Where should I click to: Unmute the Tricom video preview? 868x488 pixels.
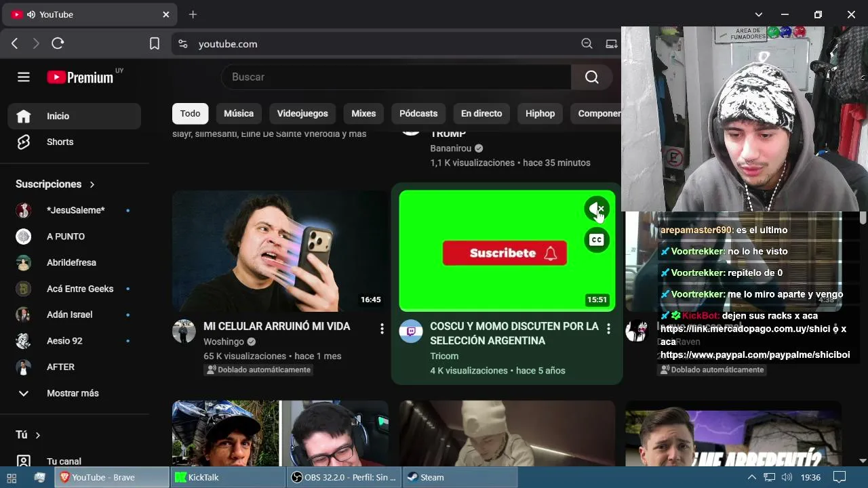[x=597, y=209]
